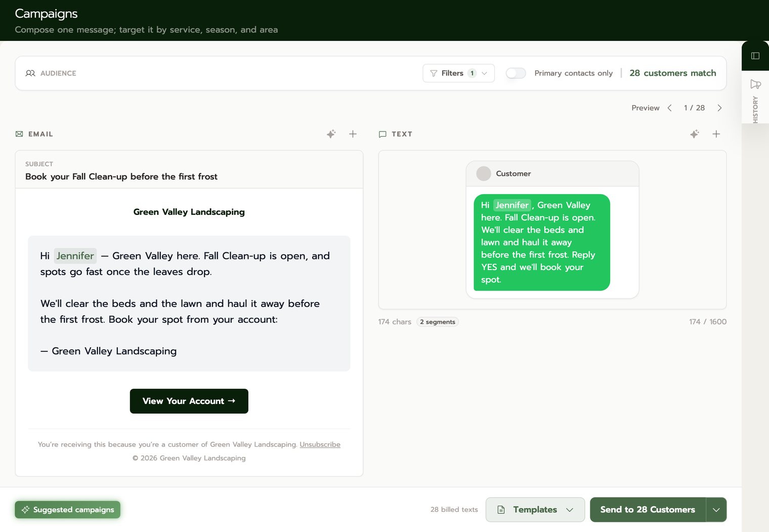The image size is (769, 532).
Task: Click the plus icon in the Email header
Action: [x=353, y=134]
